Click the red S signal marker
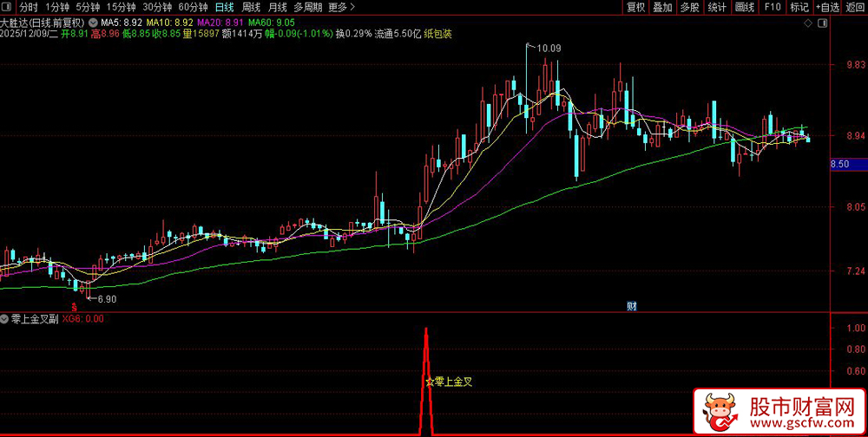The width and height of the screenshot is (868, 437). (x=74, y=306)
